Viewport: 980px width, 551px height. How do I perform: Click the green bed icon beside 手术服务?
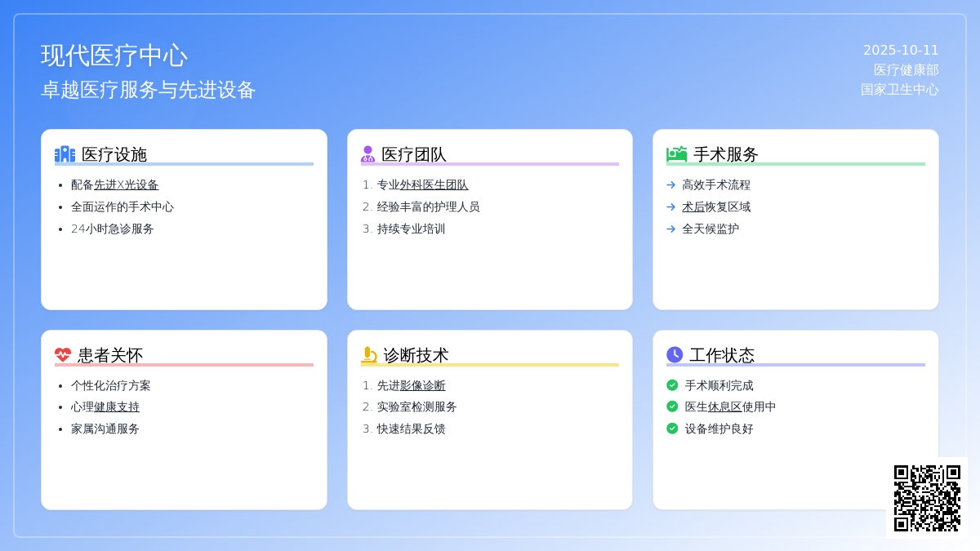676,154
